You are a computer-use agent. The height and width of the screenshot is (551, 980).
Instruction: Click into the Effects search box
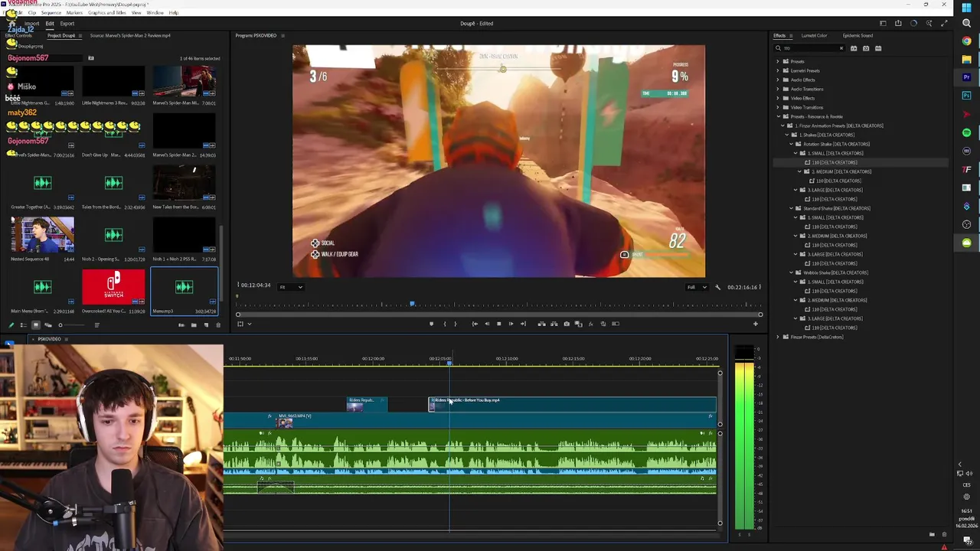(808, 48)
